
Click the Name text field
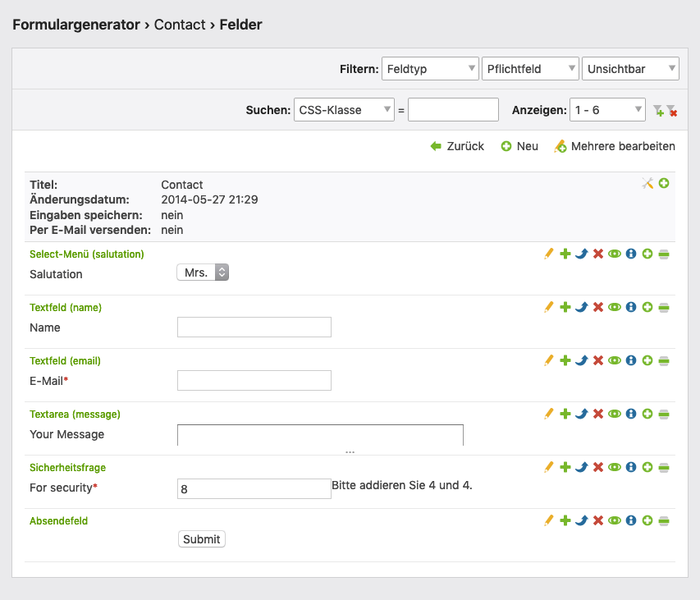(254, 327)
